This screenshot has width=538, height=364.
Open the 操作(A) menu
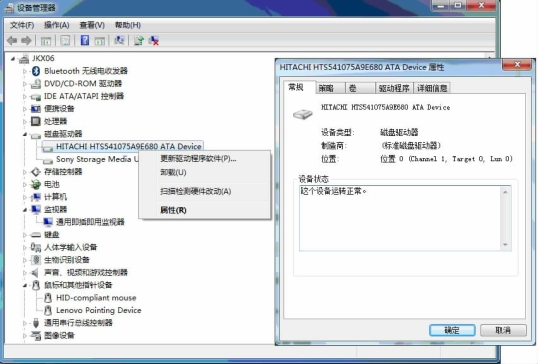click(x=57, y=25)
